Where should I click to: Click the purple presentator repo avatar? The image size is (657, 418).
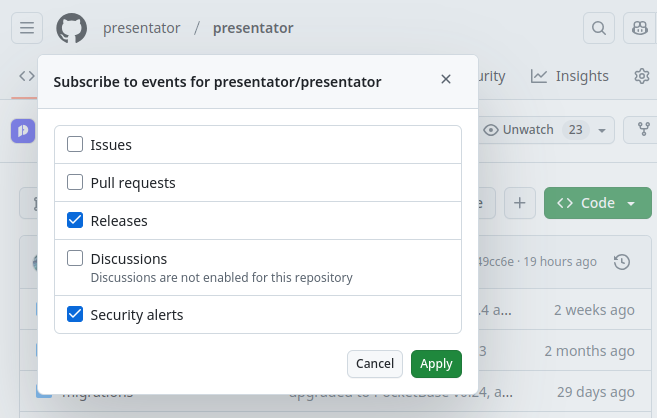click(x=23, y=131)
